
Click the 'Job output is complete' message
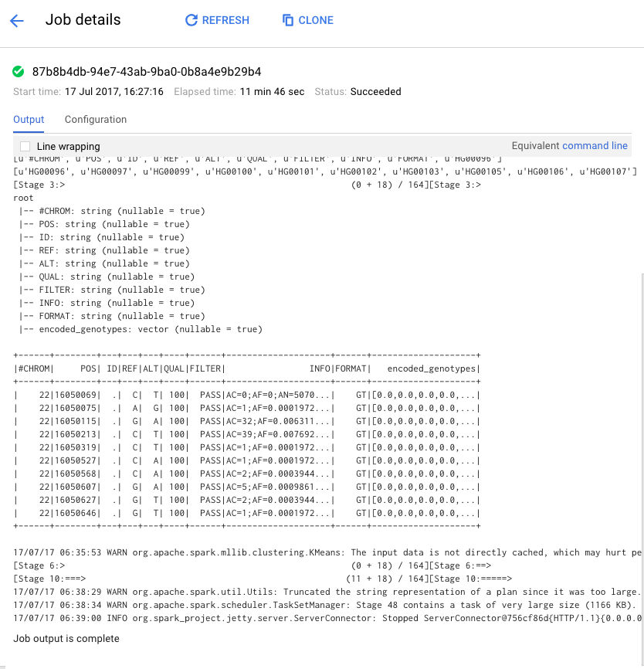66,639
